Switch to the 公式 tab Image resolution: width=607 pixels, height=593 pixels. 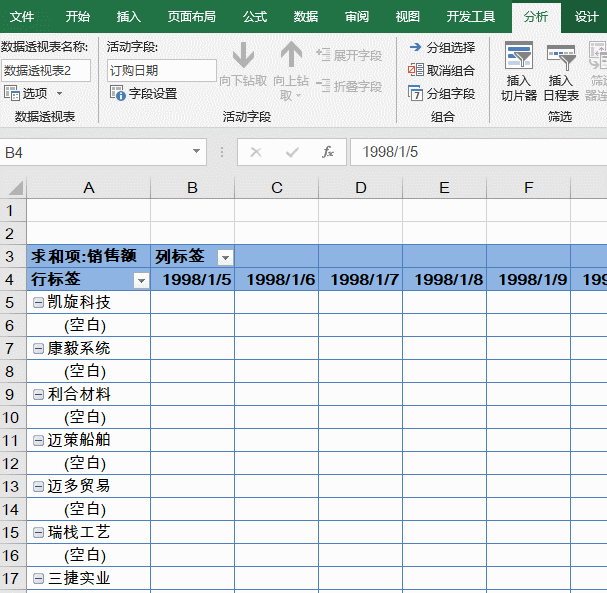click(x=255, y=17)
